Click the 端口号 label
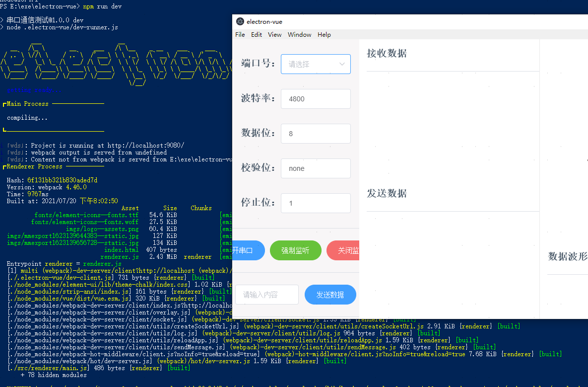Screen dimensions: 588x387 [x=258, y=63]
